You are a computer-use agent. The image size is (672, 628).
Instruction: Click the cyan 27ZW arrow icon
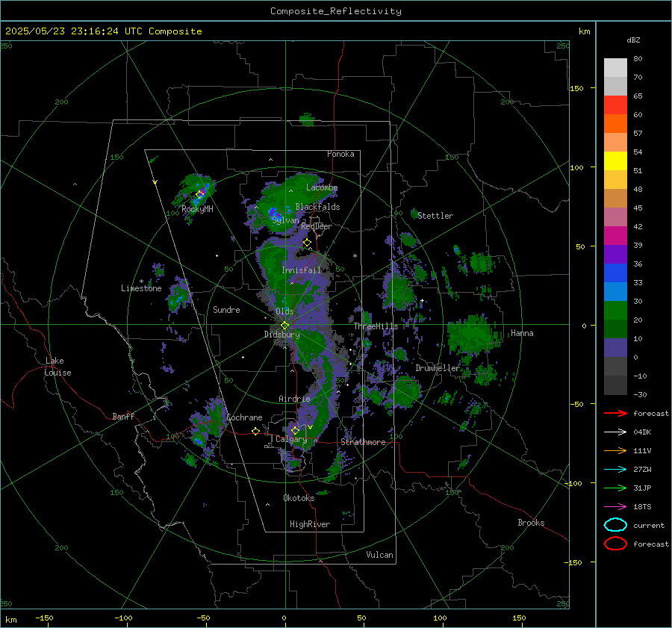click(x=615, y=470)
